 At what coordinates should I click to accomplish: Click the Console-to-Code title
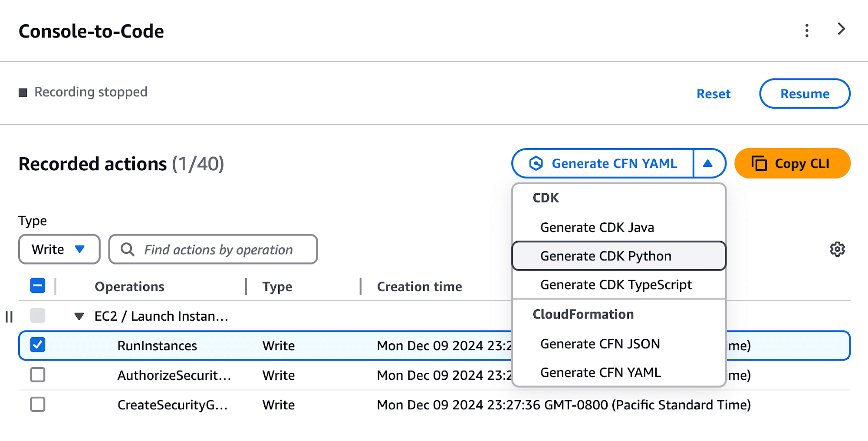click(91, 31)
